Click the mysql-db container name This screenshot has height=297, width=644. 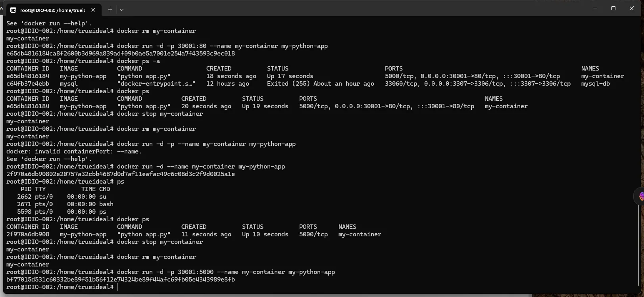point(595,84)
